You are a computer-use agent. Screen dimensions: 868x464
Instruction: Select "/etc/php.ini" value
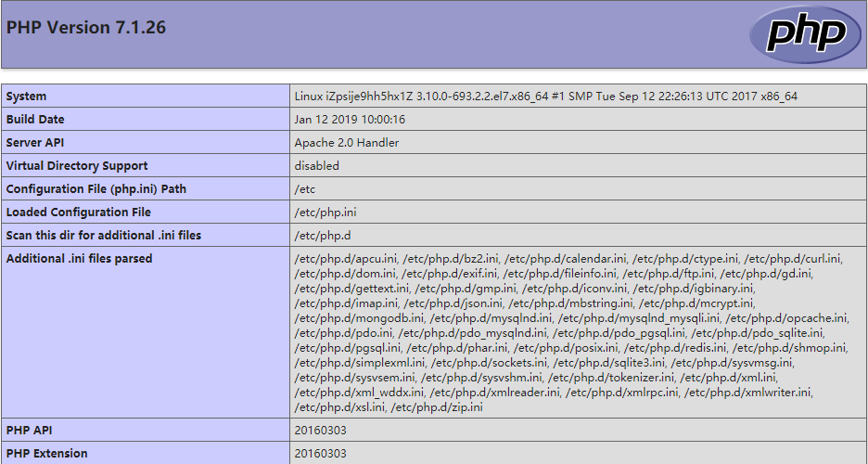point(325,213)
